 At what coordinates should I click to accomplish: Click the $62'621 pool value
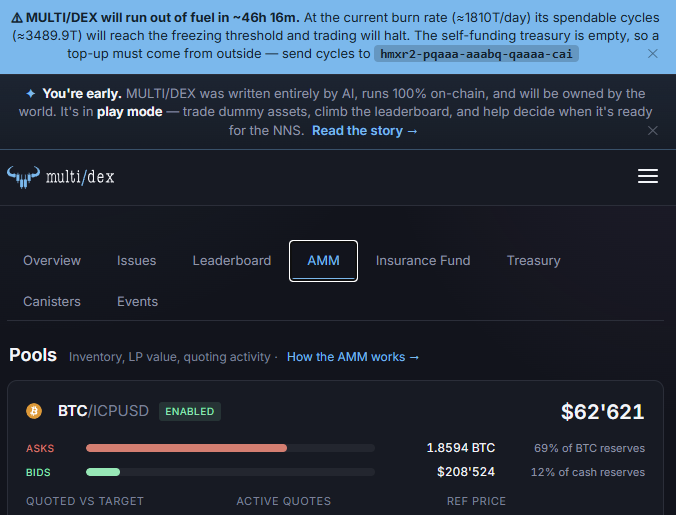[602, 412]
